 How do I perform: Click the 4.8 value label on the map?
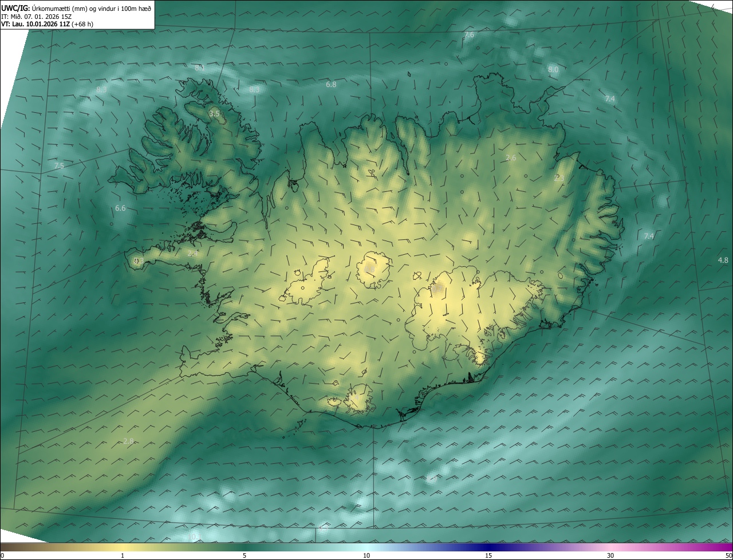[x=723, y=260]
